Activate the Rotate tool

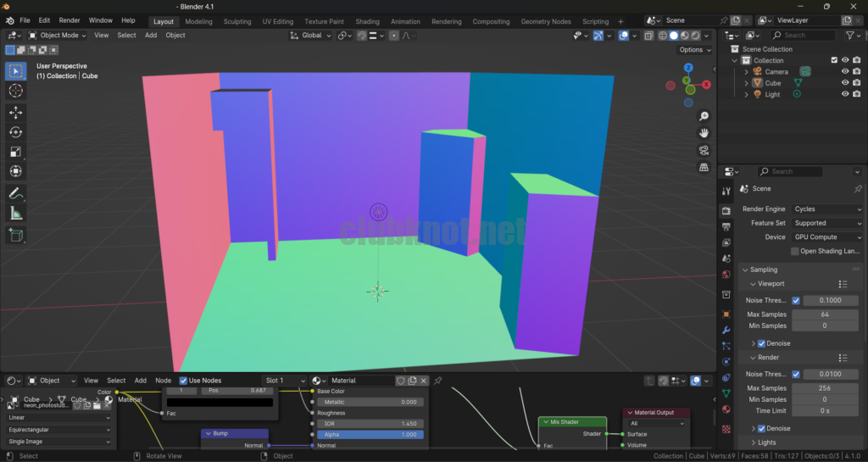15,132
